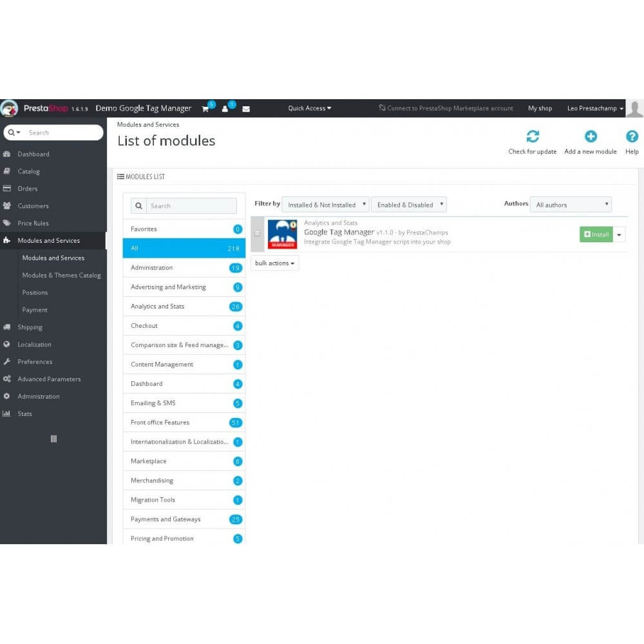Click the module search magnifier icon
The height and width of the screenshot is (644, 644).
[x=139, y=206]
